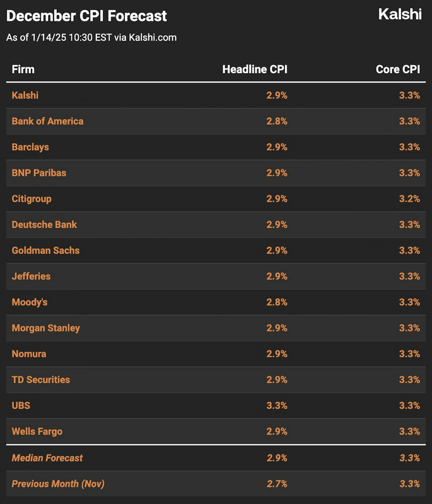Select the Wells Fargo firm name

click(37, 432)
